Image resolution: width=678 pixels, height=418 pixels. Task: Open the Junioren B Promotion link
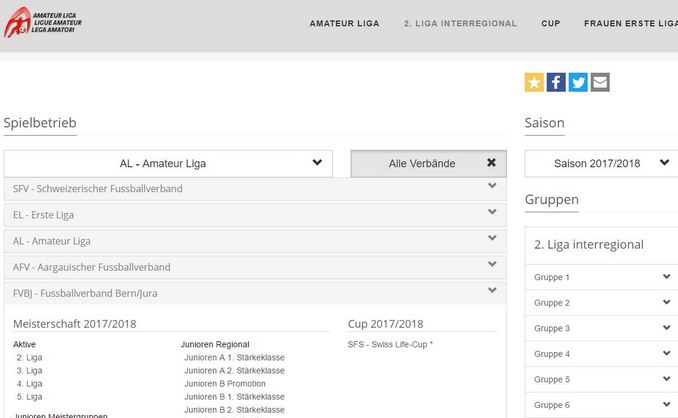coord(225,384)
